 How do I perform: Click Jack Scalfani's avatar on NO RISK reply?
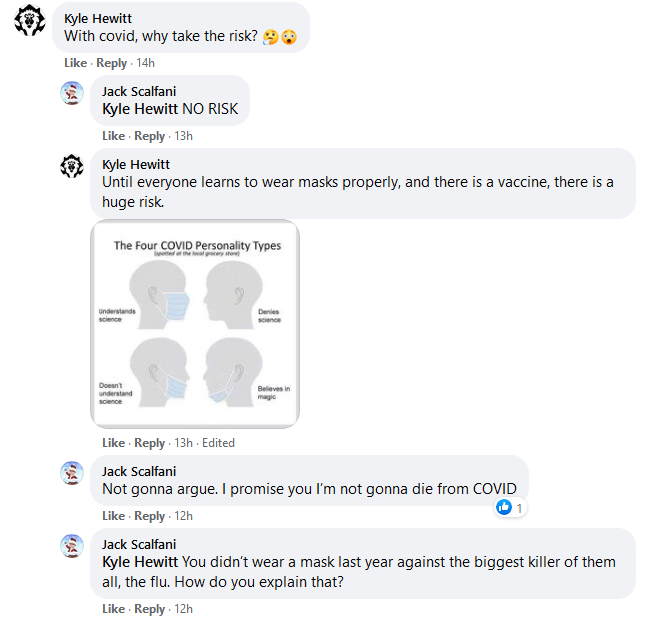(72, 93)
